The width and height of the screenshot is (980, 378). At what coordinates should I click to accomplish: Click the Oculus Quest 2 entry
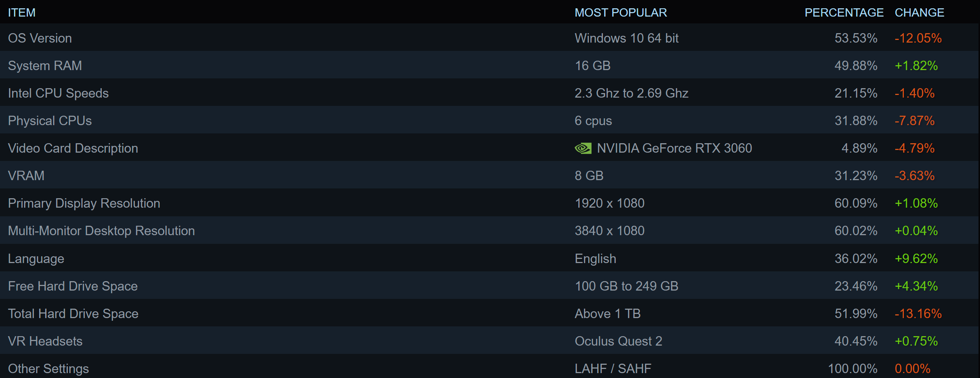pos(618,341)
